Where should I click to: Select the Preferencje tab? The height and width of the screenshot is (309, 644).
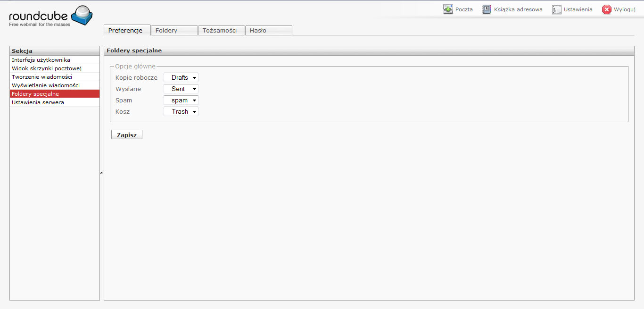125,30
